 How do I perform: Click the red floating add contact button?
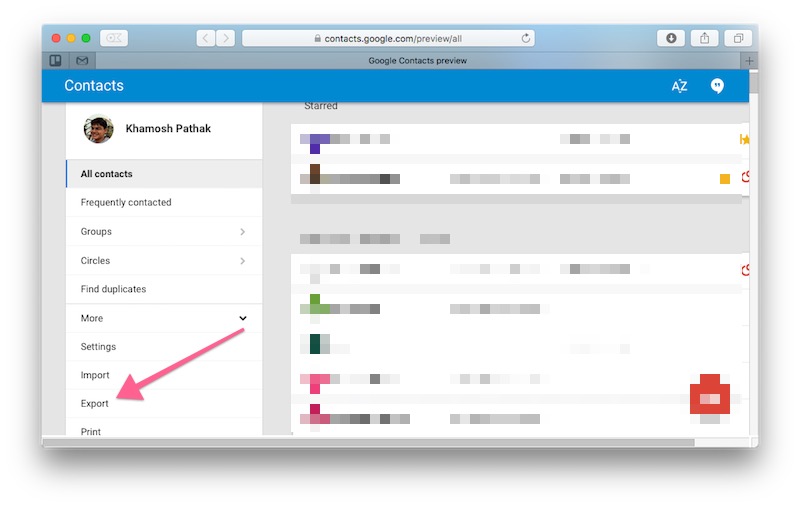[x=710, y=397]
